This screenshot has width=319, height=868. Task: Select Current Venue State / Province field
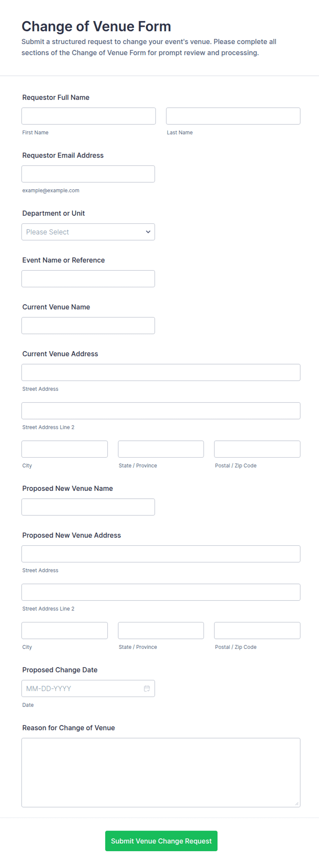(161, 449)
